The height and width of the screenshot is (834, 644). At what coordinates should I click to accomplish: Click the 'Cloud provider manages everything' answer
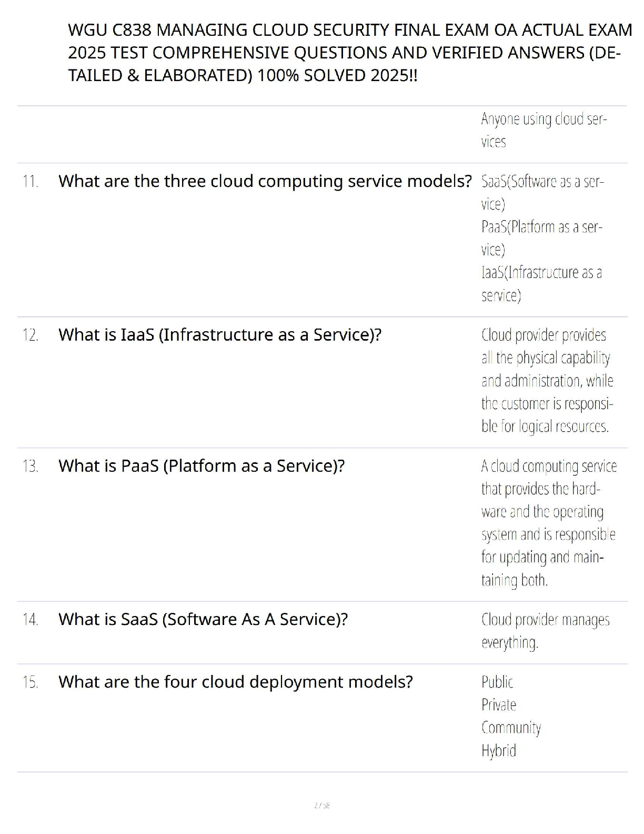[x=545, y=631]
